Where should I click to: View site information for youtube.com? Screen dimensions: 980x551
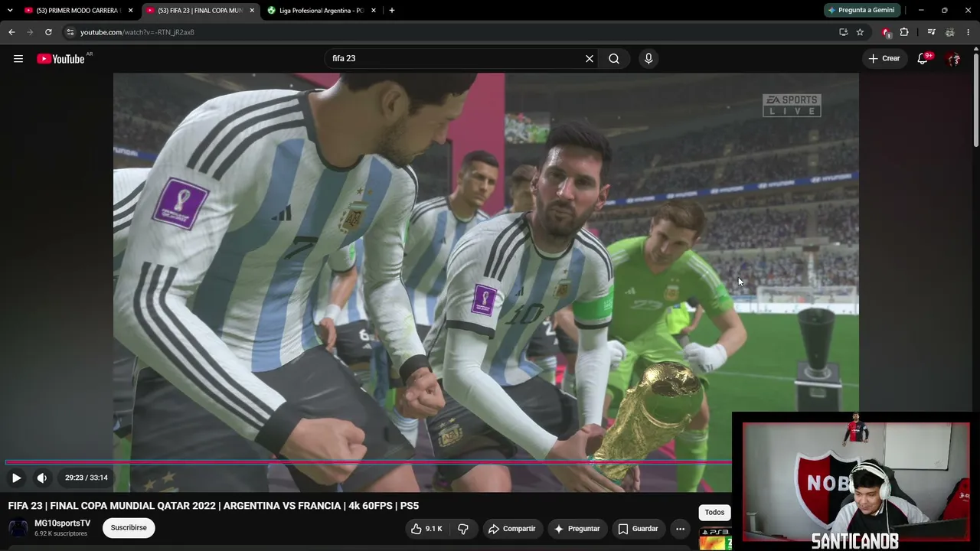pos(70,32)
